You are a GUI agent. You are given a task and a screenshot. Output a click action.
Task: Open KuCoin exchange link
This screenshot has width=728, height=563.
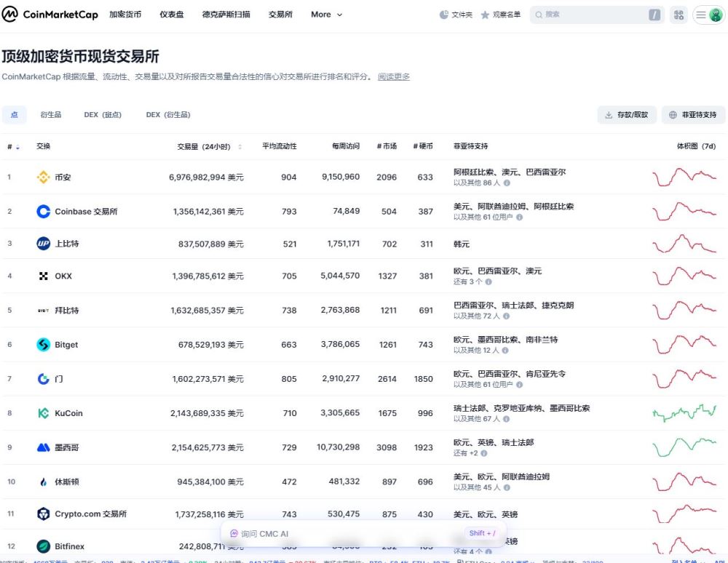(x=68, y=413)
